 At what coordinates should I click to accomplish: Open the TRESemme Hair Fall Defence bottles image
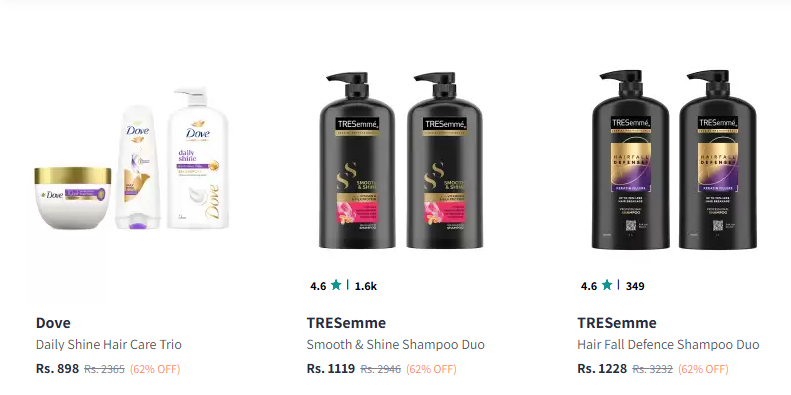click(x=674, y=159)
